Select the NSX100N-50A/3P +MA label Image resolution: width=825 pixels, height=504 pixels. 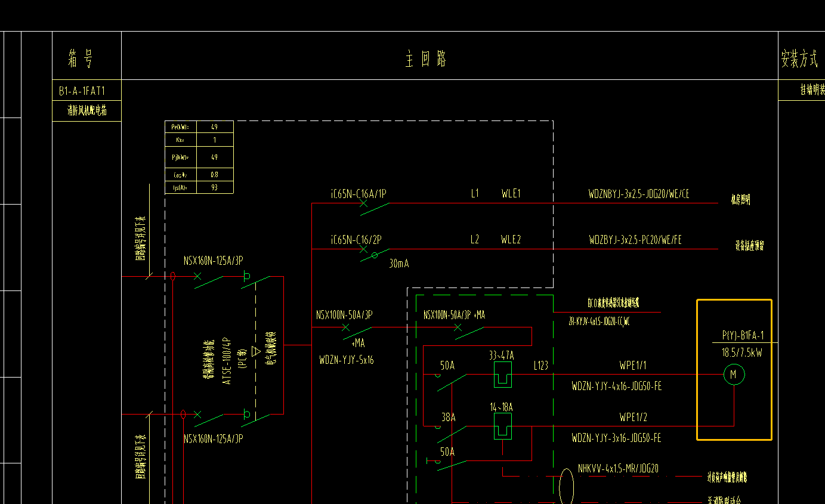click(454, 315)
